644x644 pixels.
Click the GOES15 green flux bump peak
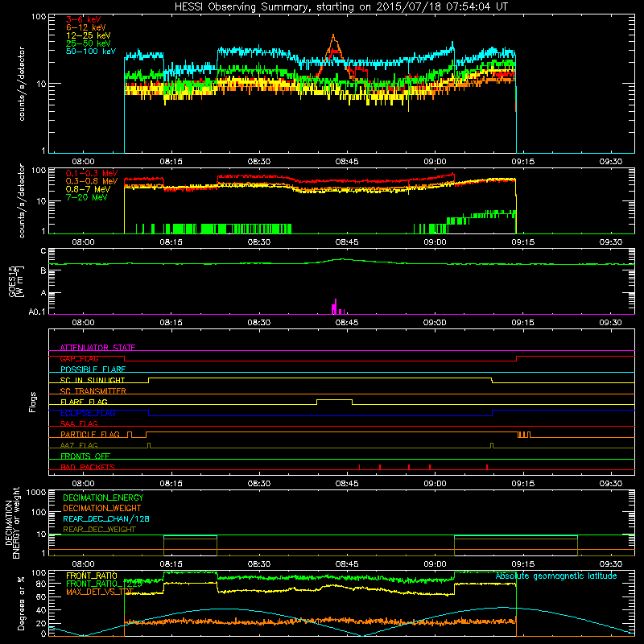click(343, 259)
